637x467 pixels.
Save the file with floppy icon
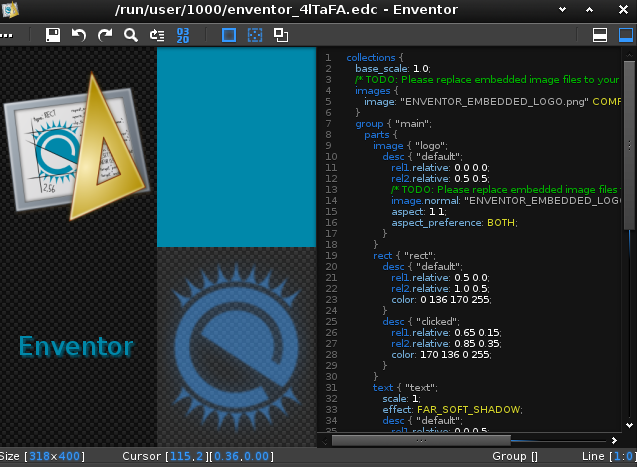(53, 35)
